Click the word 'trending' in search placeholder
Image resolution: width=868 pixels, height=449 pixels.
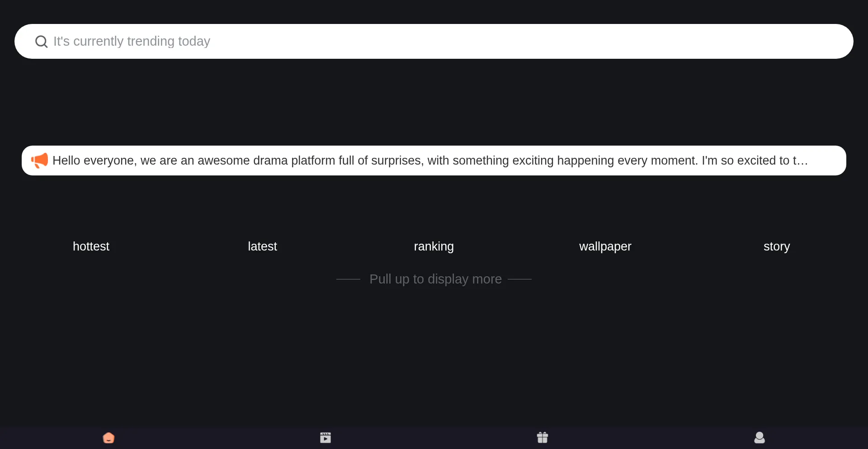tap(151, 42)
